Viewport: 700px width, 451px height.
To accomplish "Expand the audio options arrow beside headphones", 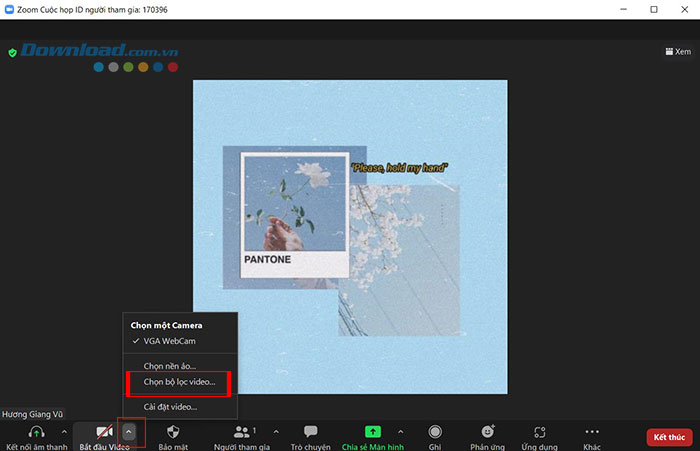I will coord(64,431).
